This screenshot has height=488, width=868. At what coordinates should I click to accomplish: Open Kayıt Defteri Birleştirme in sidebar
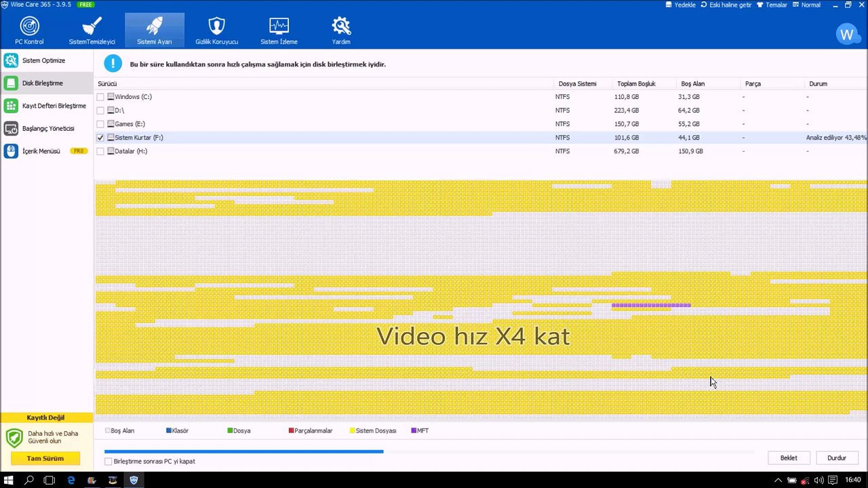(x=46, y=106)
